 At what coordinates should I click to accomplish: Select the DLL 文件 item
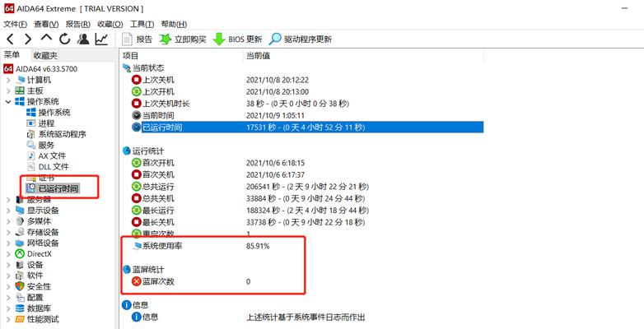tap(47, 166)
